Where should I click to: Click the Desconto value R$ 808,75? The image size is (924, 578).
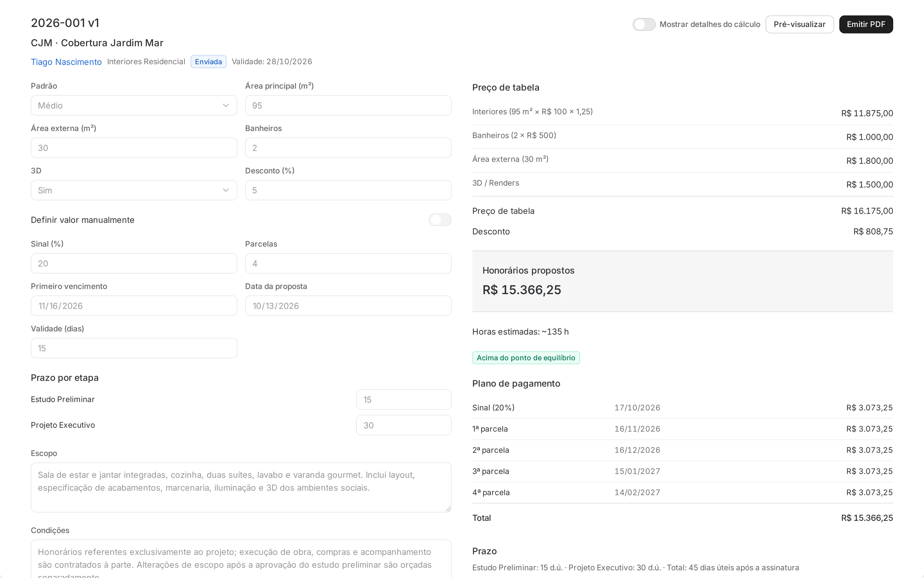[x=873, y=232]
